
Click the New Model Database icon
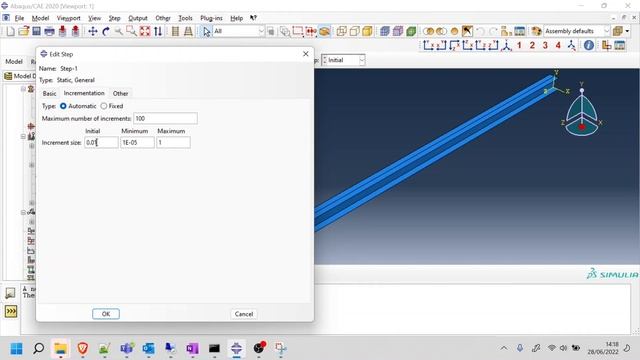[x=10, y=31]
